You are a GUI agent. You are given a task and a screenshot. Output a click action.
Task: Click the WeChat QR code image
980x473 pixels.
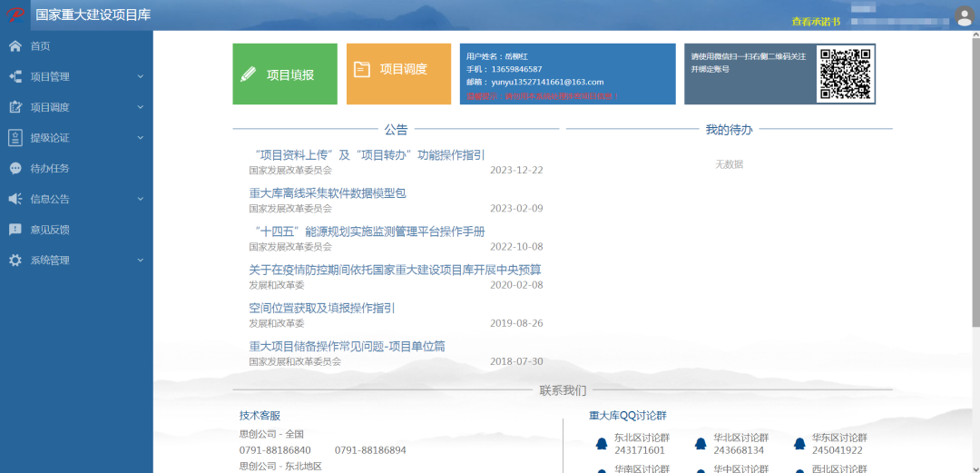(x=845, y=74)
